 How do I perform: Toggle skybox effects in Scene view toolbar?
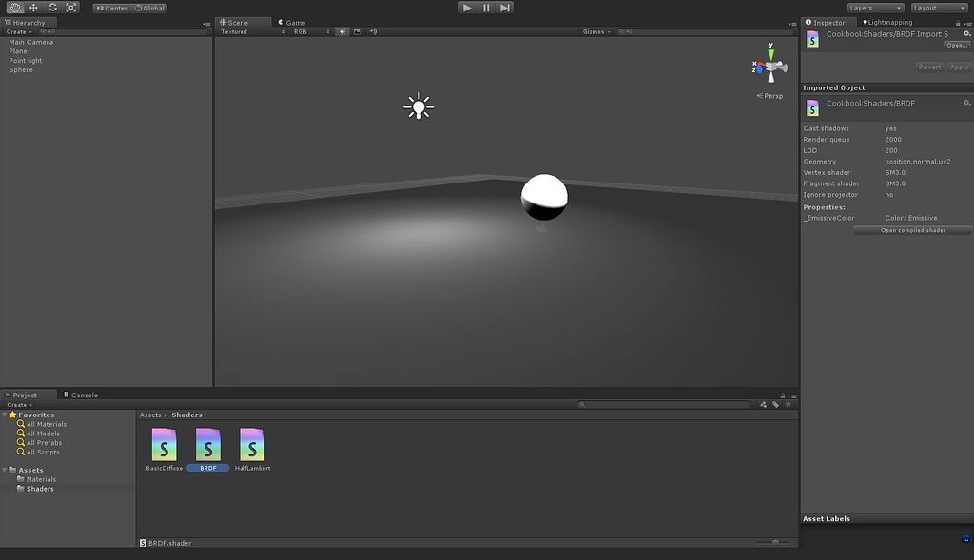[x=357, y=31]
